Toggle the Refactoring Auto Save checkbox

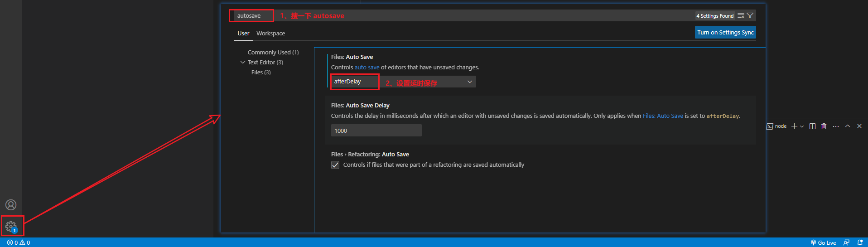point(335,165)
